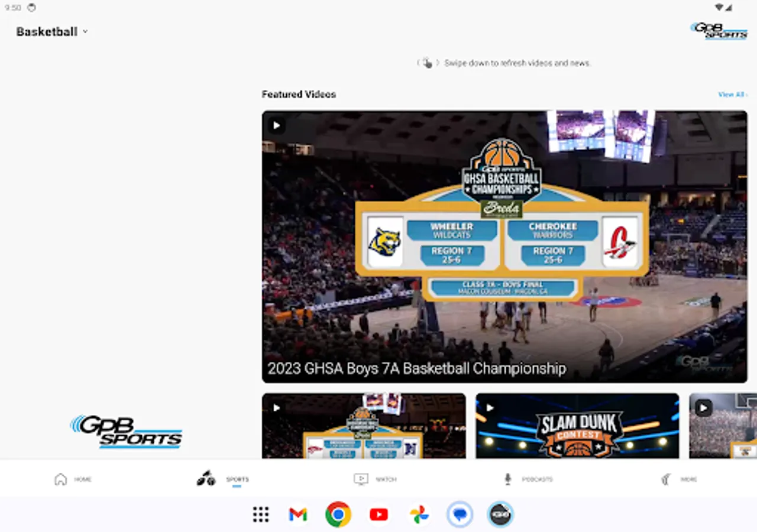Open the small GHSA championship matchup thumbnail
Viewport: 757px width, 532px height.
(364, 426)
